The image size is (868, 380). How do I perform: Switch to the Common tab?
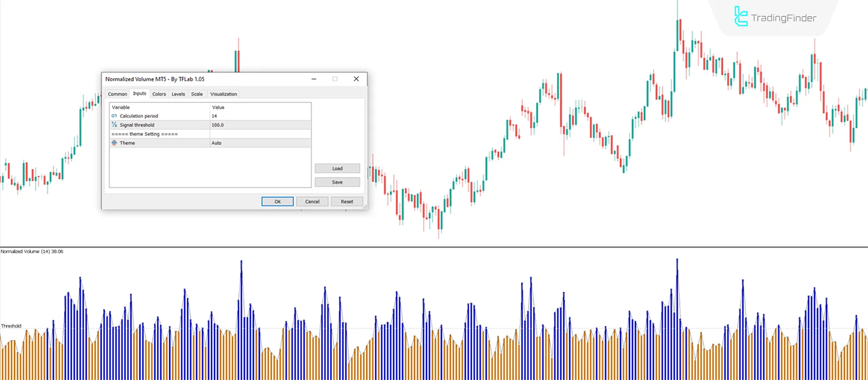117,94
